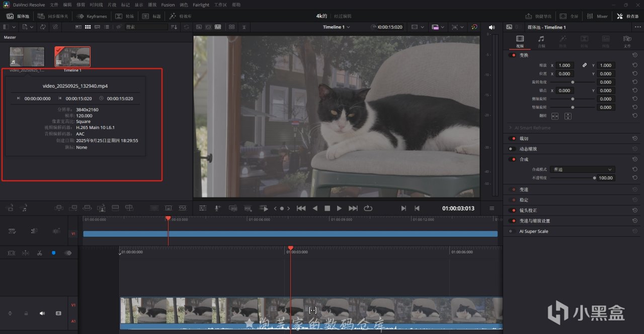Reset the 变换 transform section
Viewport: 644px width, 334px height.
click(635, 55)
